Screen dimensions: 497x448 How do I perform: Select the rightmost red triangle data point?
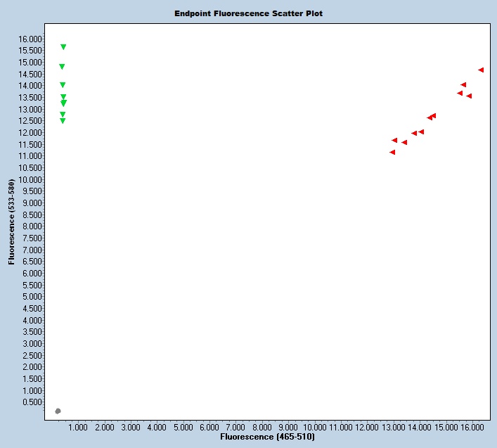coord(481,70)
